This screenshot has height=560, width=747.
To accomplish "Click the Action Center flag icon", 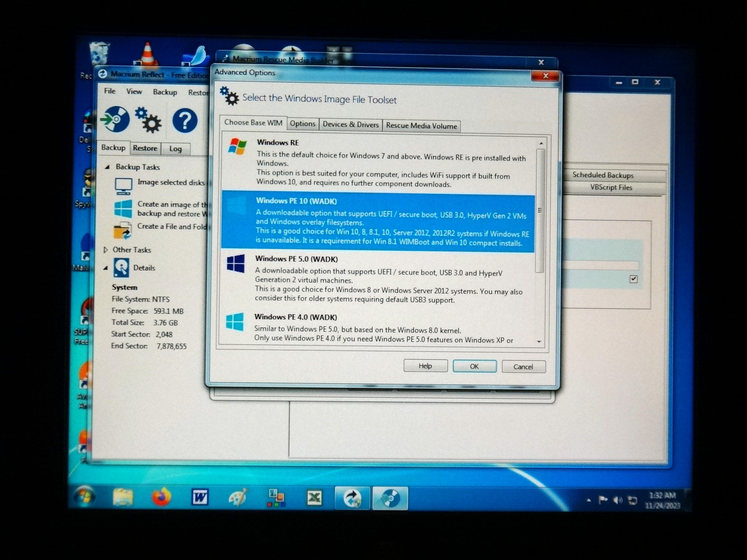I will coord(603,500).
